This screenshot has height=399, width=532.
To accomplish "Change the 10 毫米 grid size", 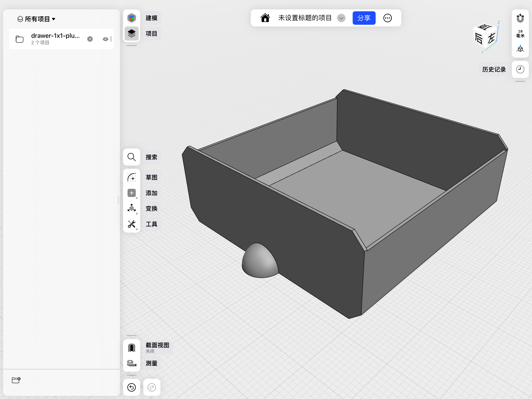I will click(x=520, y=34).
